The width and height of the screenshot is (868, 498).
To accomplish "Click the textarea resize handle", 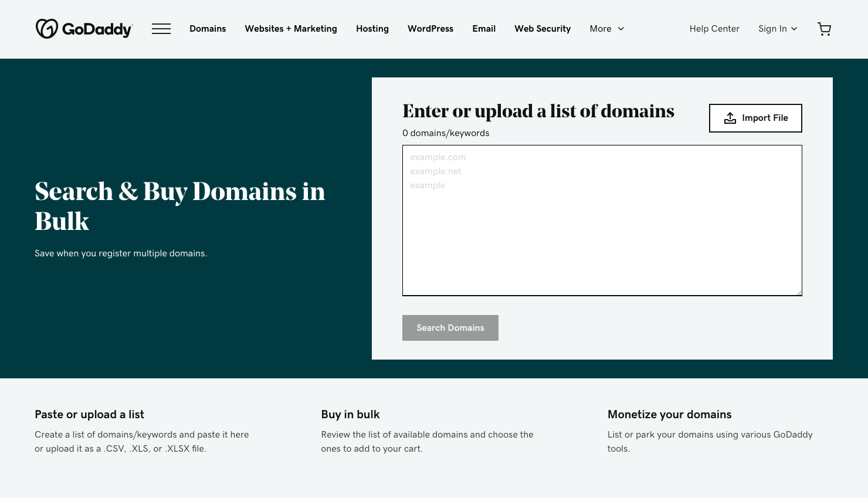I will pos(799,293).
